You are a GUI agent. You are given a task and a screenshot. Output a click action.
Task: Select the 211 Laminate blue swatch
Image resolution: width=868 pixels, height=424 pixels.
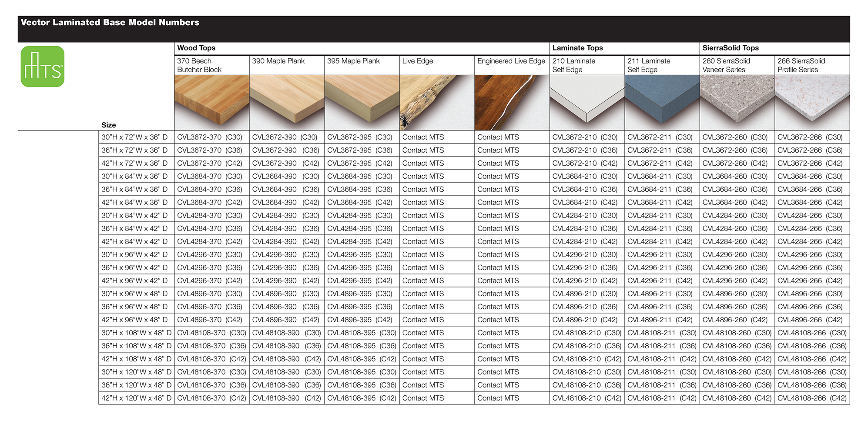(662, 103)
